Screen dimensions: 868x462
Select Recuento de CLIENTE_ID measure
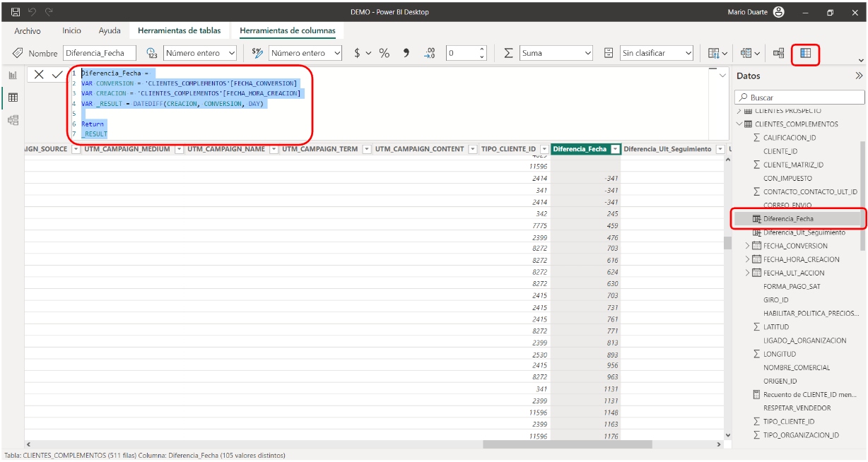[x=809, y=394]
